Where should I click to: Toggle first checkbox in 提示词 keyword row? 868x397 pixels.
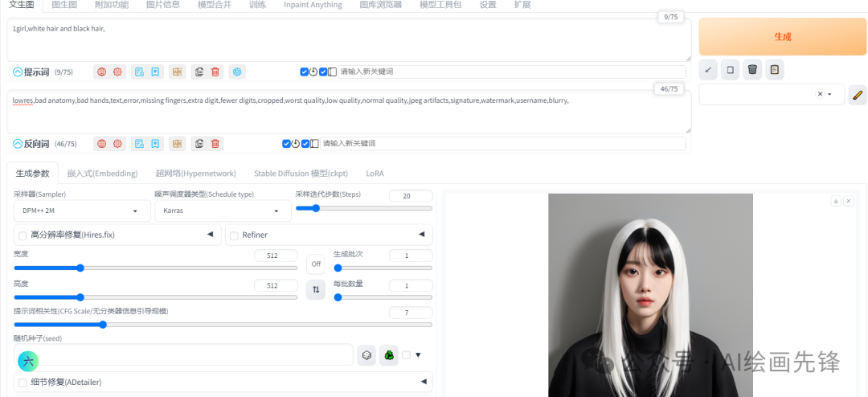[x=304, y=72]
